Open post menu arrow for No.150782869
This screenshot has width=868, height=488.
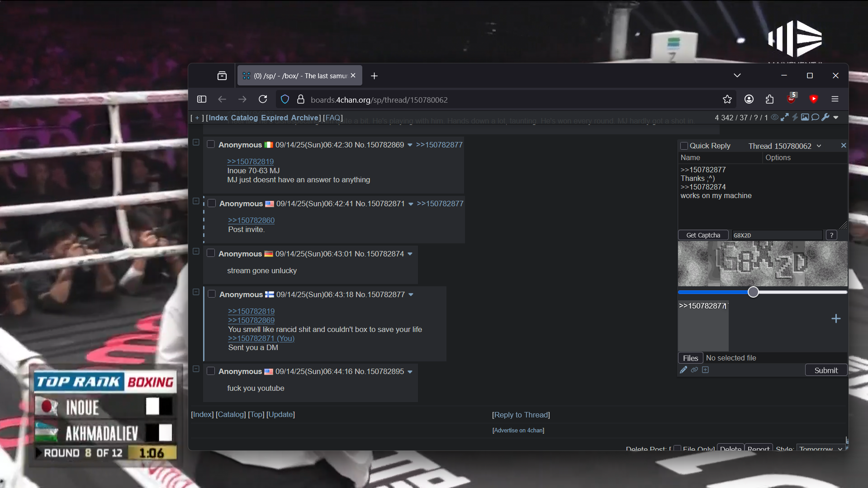pyautogui.click(x=410, y=145)
